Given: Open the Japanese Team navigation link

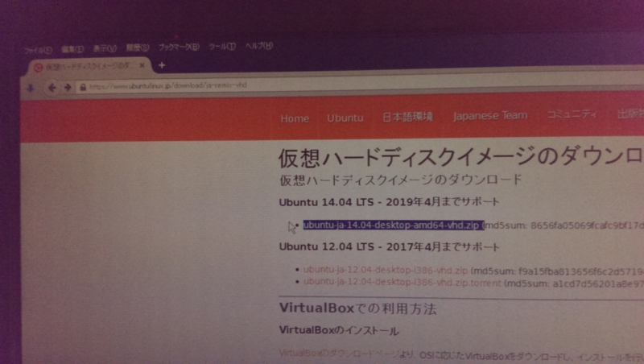Looking at the screenshot, I should tap(490, 115).
